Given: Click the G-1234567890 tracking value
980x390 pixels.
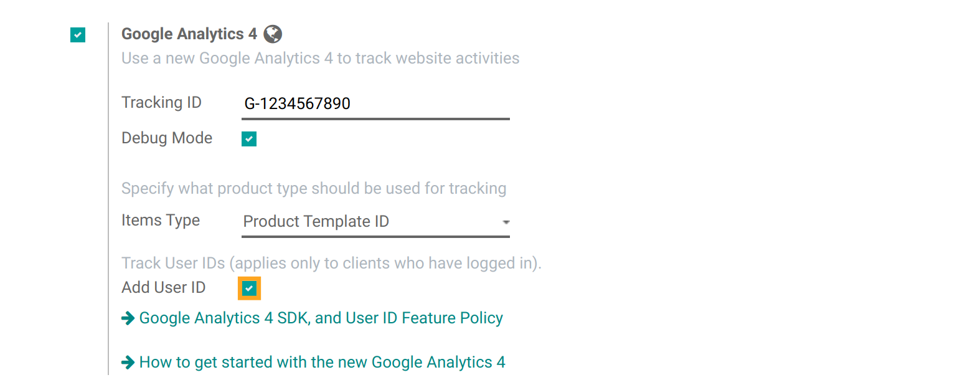Looking at the screenshot, I should tap(297, 103).
